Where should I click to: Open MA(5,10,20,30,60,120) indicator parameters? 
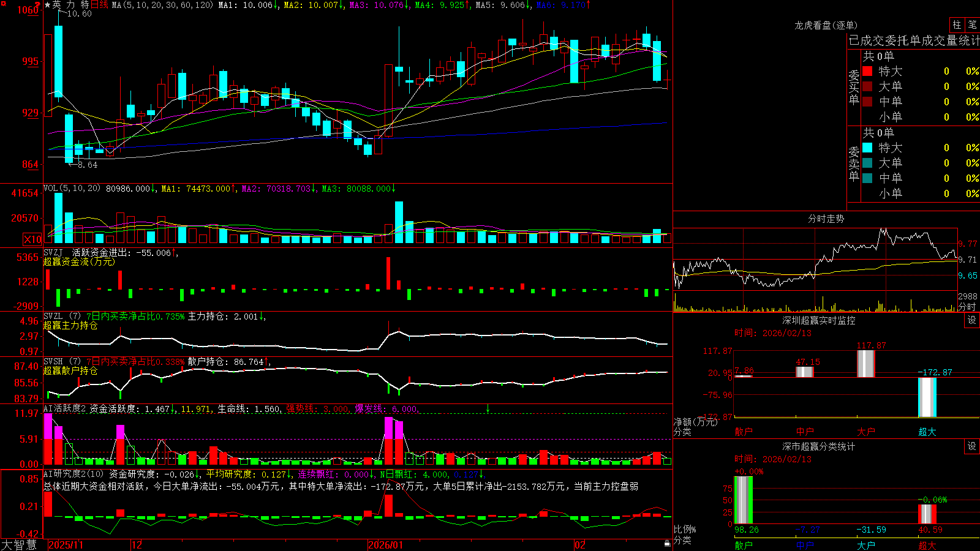[x=162, y=5]
